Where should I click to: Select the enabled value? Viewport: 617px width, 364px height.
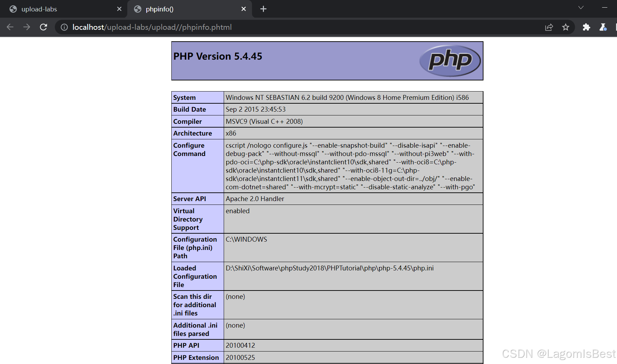click(238, 211)
